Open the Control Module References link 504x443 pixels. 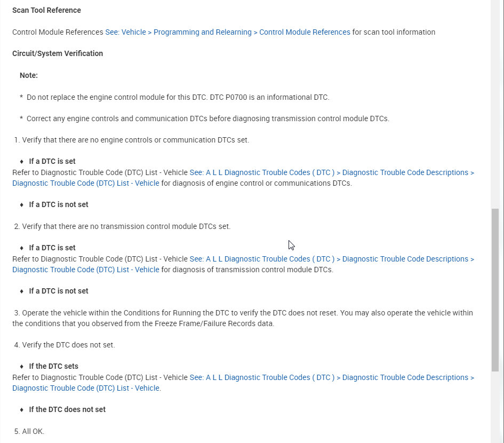coord(228,32)
